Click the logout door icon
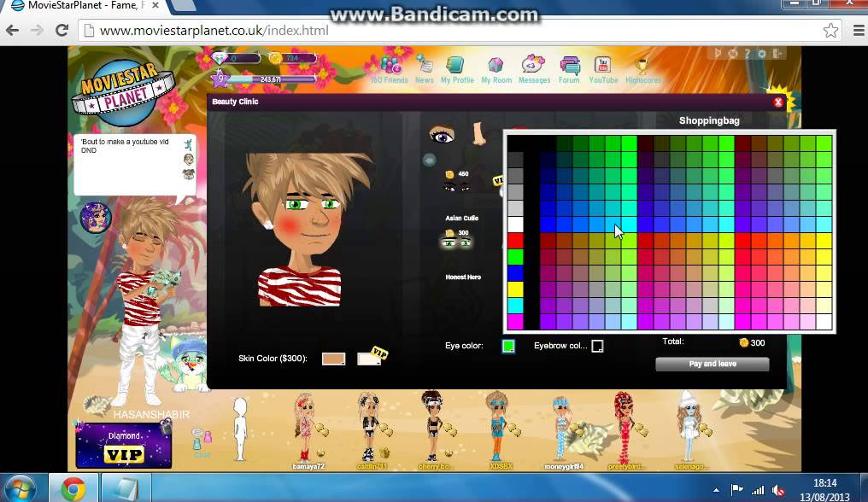Screen dimensions: 868x502 click(x=777, y=54)
